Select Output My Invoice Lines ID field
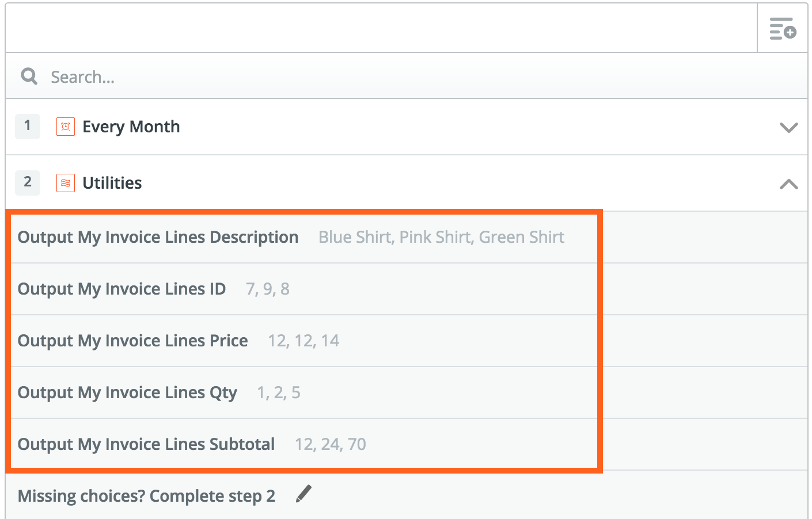The width and height of the screenshot is (812, 519). pyautogui.click(x=122, y=289)
